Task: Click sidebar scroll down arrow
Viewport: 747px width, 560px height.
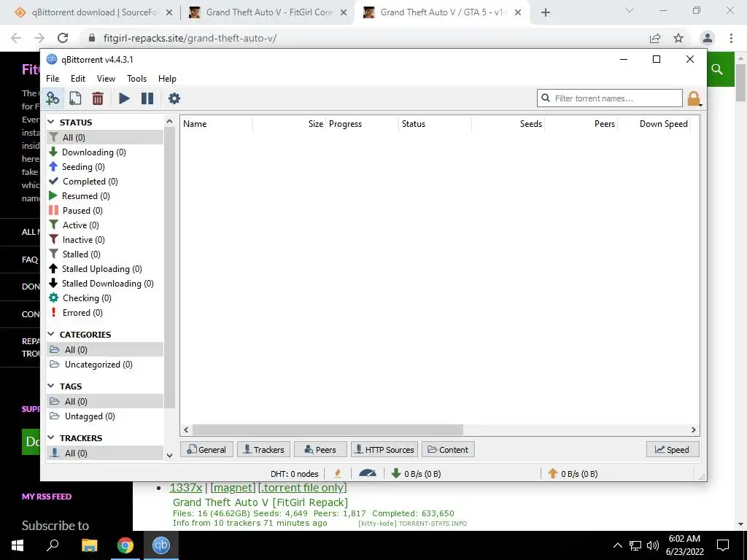Action: (169, 455)
